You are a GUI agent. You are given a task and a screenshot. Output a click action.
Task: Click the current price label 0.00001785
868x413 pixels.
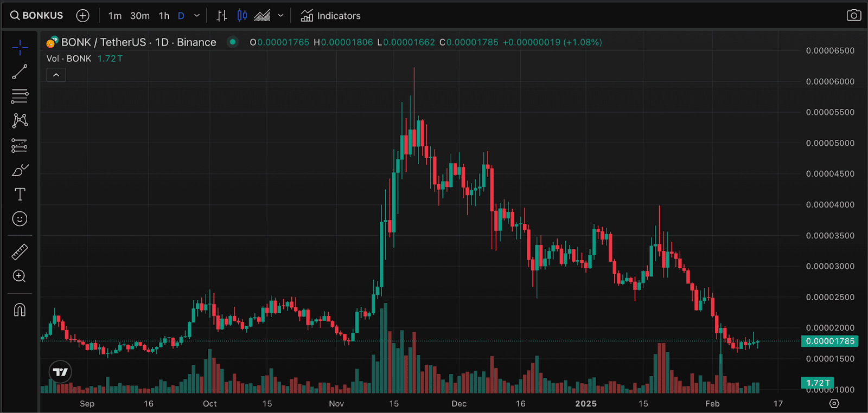(830, 341)
